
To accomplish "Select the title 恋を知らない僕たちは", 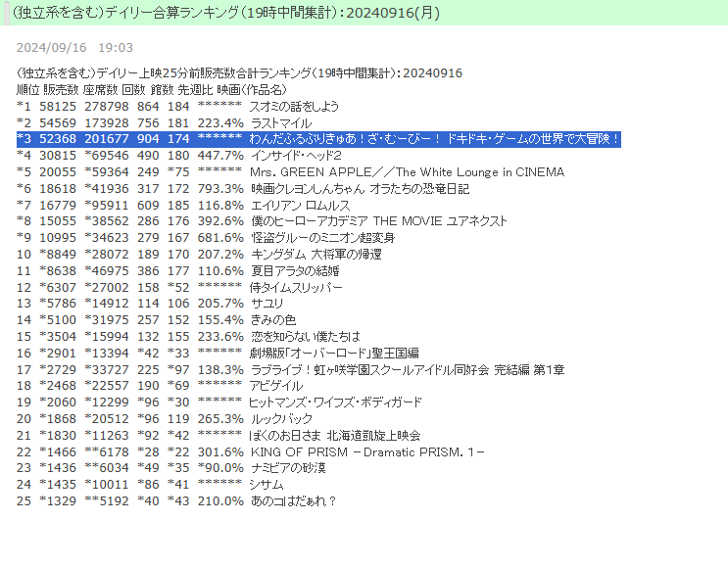I will click(x=306, y=337).
